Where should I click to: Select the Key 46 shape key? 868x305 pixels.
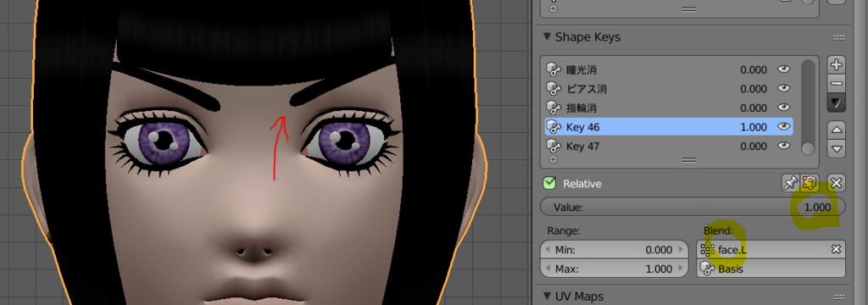[669, 127]
